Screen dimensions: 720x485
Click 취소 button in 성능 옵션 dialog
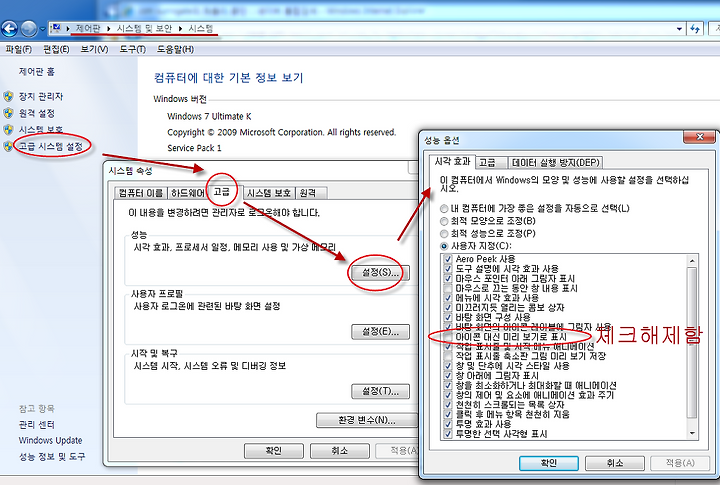(x=614, y=463)
